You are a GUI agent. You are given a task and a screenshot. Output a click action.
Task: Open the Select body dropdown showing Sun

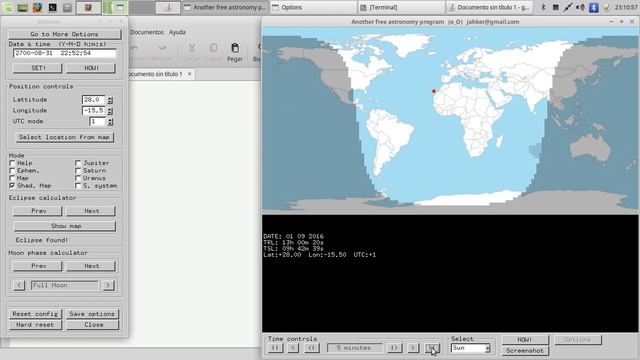(471, 348)
